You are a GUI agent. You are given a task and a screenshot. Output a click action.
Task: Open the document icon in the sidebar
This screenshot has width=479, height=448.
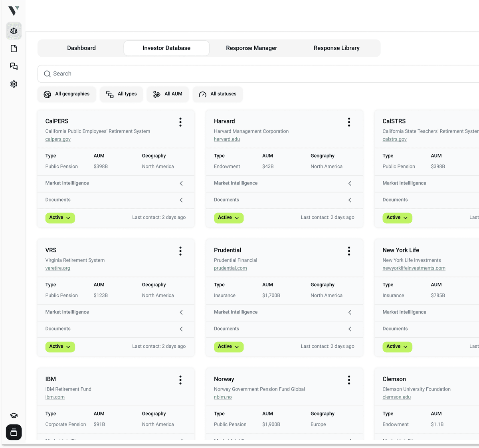(14, 49)
